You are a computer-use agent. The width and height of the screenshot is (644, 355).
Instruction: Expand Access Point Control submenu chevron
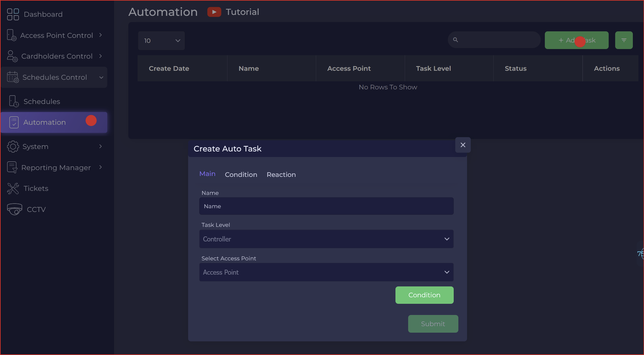pyautogui.click(x=101, y=35)
